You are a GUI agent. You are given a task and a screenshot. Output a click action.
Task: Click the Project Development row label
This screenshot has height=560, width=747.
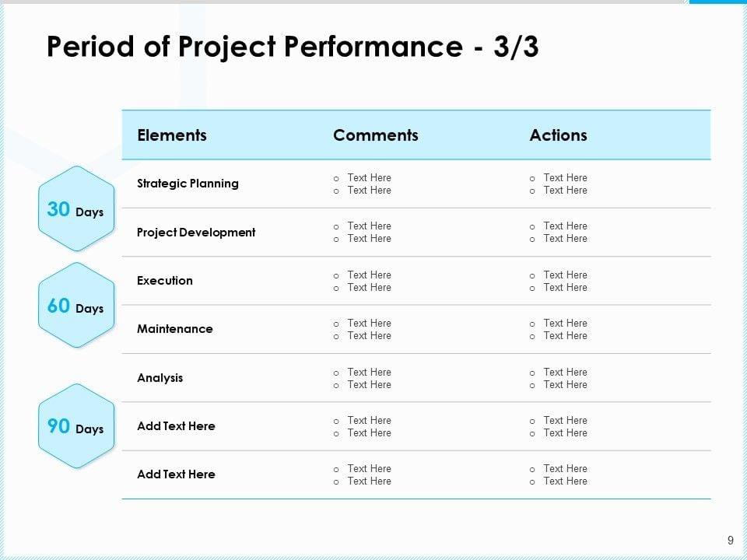point(196,233)
